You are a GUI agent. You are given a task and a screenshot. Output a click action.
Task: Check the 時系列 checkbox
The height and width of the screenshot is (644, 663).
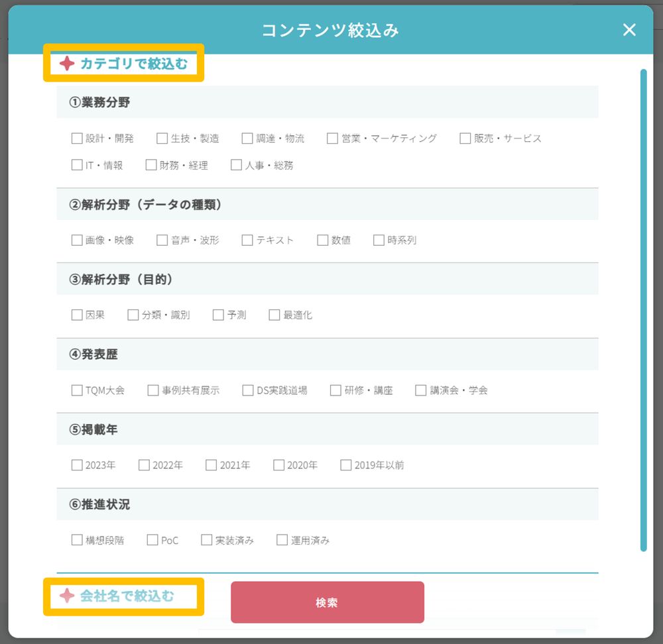pos(379,241)
